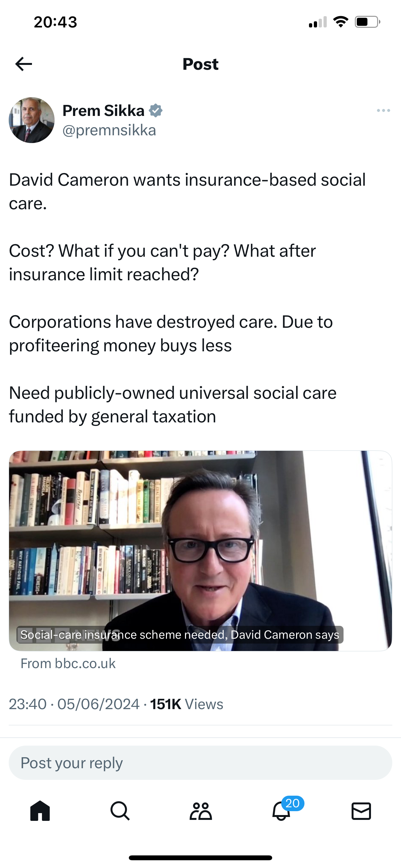Tap the Post header title
This screenshot has width=401, height=868.
coord(200,64)
